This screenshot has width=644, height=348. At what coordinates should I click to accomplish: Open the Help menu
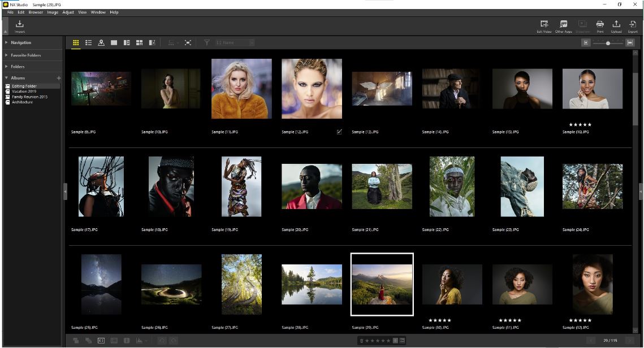[x=114, y=12]
